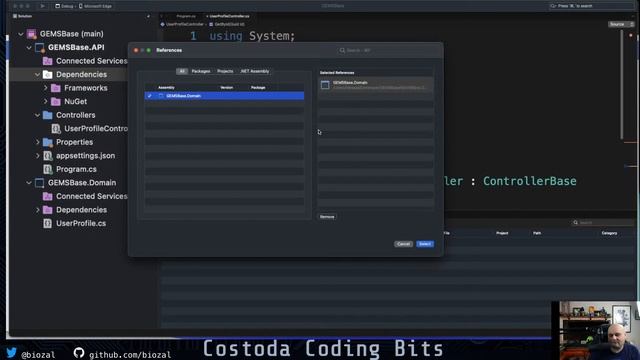Click the Twitter bird icon in overlay
The height and width of the screenshot is (360, 640).
11,352
